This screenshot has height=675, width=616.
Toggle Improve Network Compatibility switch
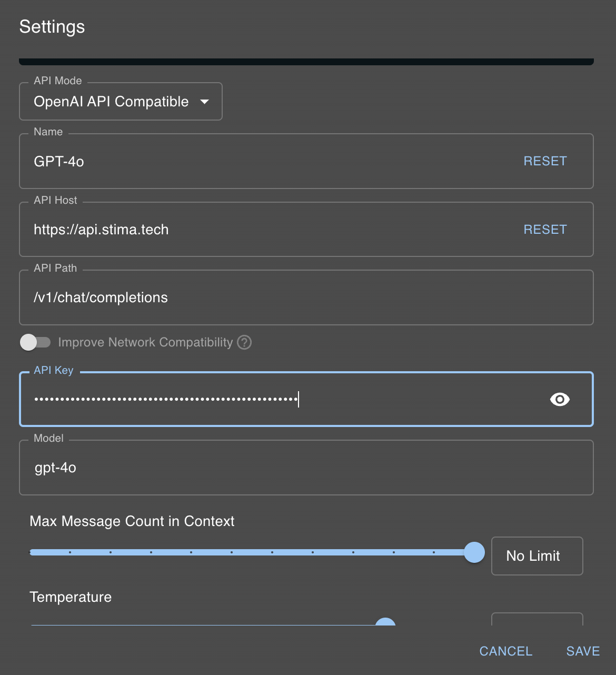coord(35,342)
